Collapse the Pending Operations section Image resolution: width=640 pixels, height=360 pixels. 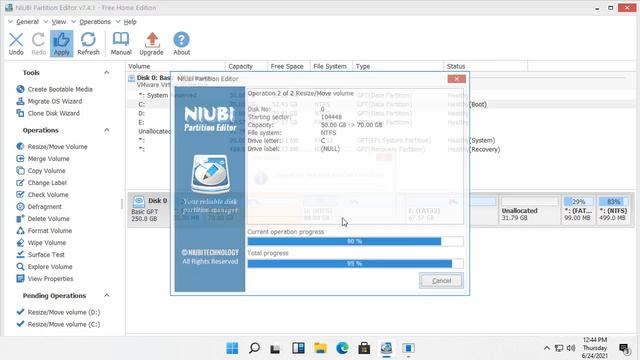[107, 295]
